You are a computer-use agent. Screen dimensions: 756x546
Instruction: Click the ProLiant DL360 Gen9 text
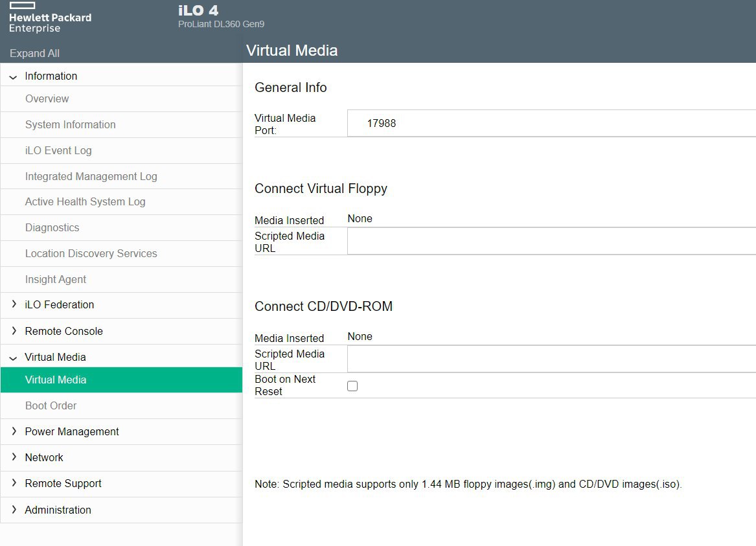(222, 24)
